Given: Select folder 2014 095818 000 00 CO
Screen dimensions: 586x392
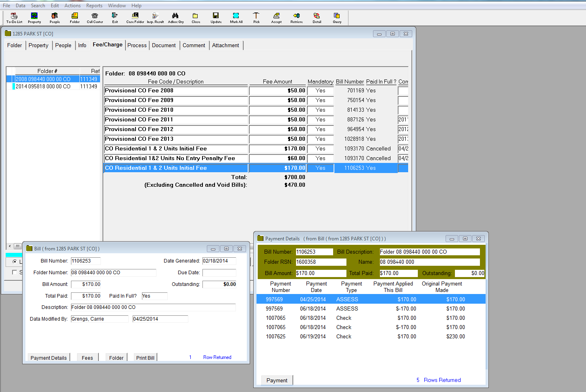Looking at the screenshot, I should pos(43,86).
